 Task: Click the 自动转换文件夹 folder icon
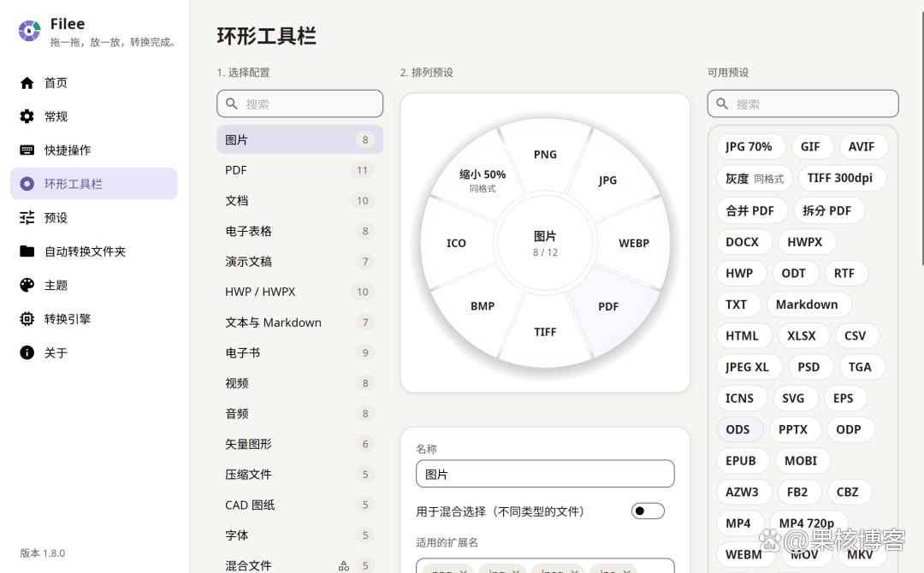27,251
